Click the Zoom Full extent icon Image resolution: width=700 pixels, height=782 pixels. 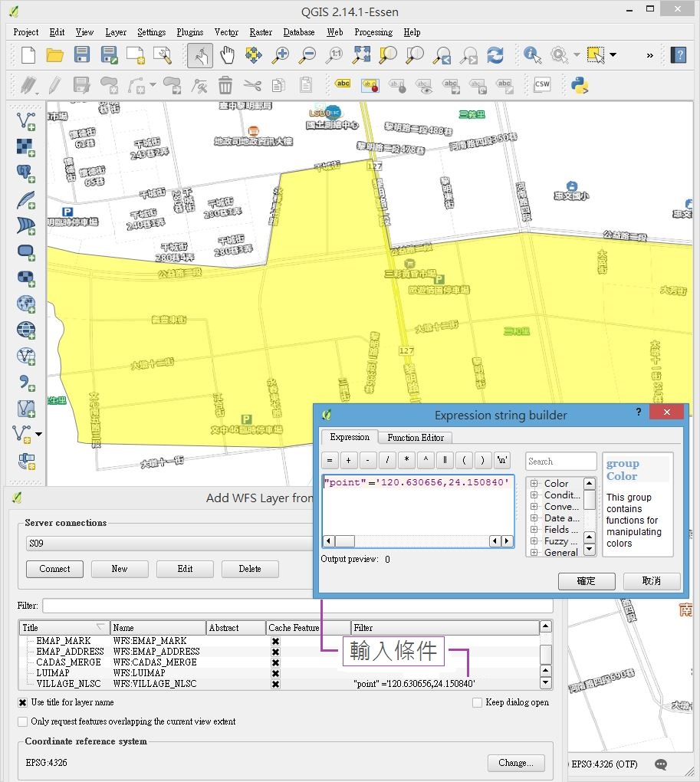pos(362,55)
